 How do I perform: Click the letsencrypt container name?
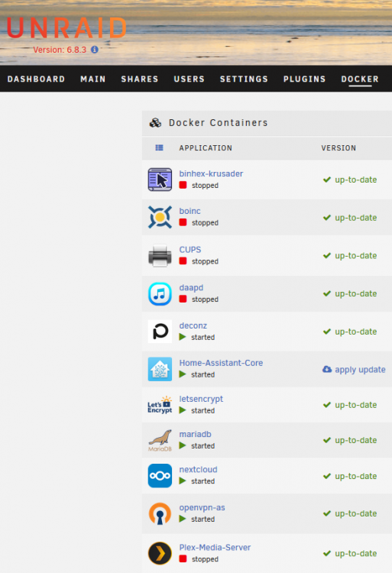201,399
